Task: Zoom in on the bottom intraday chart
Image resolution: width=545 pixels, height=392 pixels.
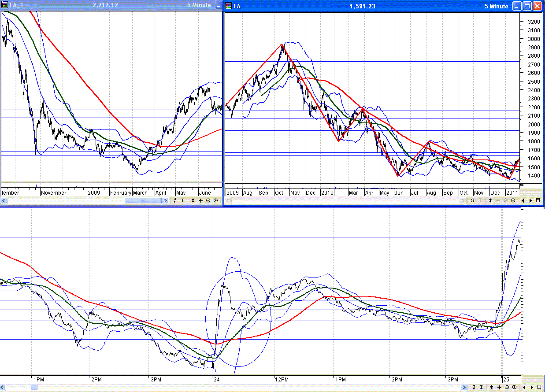Action: pyautogui.click(x=514, y=387)
